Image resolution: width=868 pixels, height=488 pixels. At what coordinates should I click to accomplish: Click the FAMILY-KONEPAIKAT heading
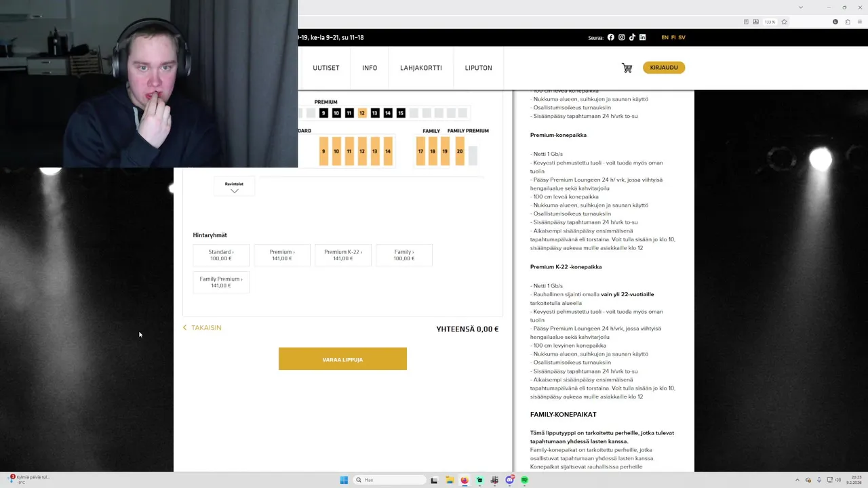click(564, 414)
